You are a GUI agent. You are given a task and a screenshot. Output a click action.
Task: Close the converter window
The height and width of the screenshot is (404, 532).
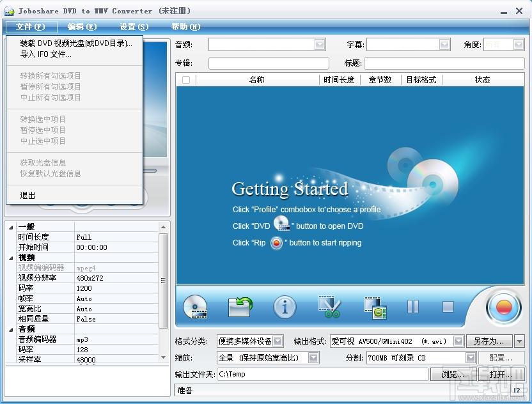point(519,11)
